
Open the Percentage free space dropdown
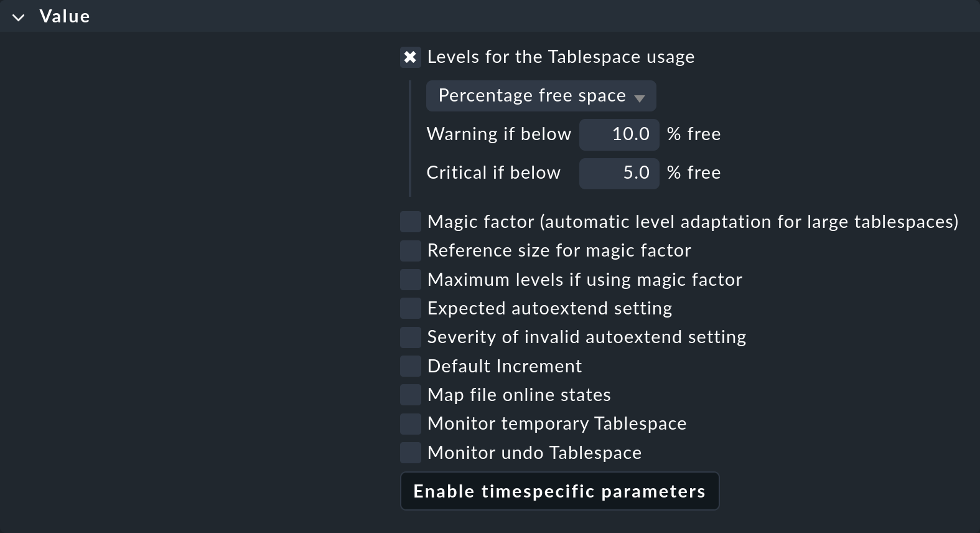(x=540, y=95)
